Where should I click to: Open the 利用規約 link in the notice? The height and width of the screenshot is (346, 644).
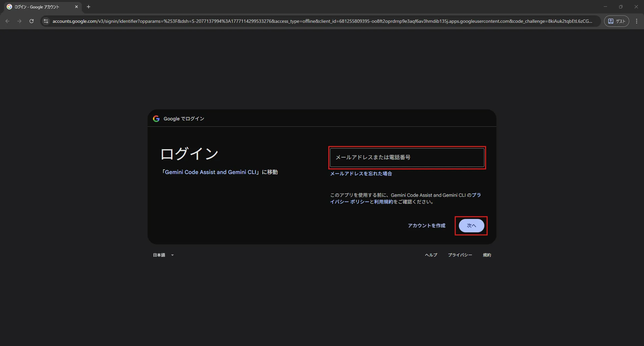pos(383,202)
